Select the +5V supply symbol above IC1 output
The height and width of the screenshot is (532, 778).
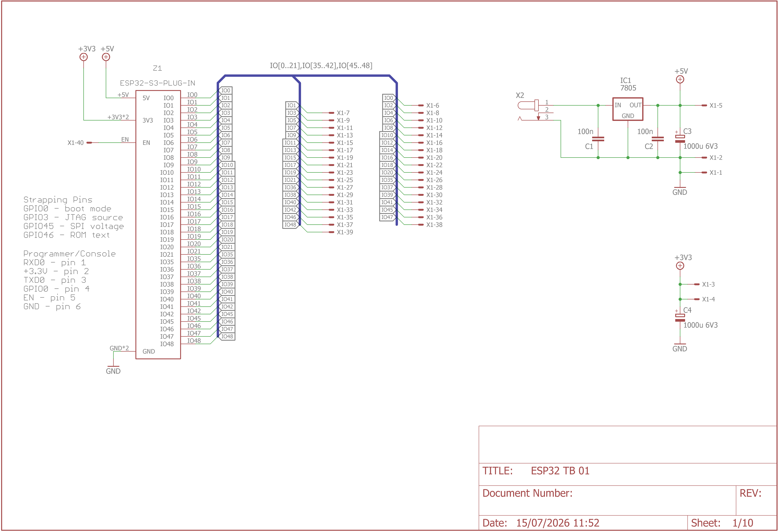(x=680, y=79)
